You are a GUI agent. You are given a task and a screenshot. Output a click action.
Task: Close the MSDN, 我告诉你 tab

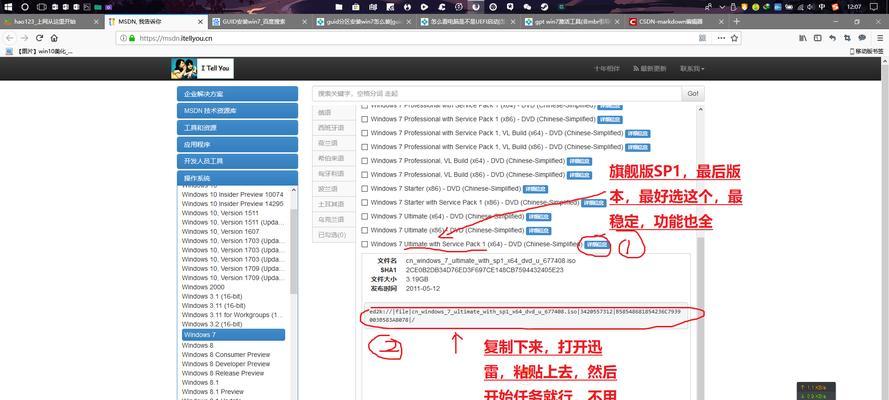click(200, 22)
